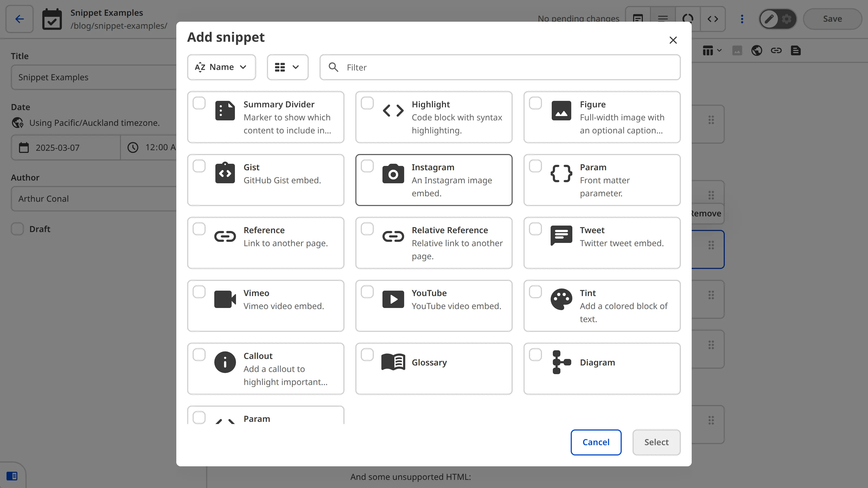Click the Callout info icon
The image size is (868, 488).
(225, 362)
